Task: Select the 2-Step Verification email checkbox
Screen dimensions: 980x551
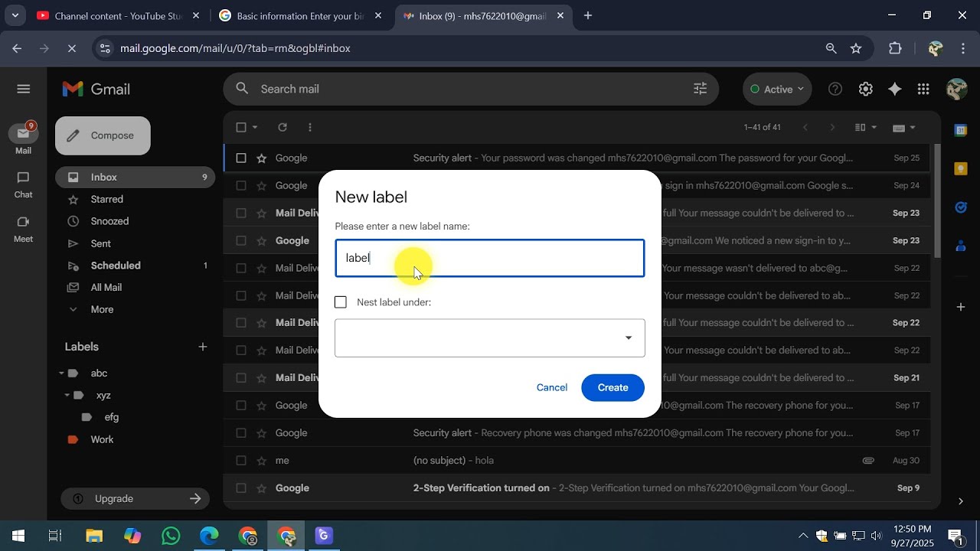Action: [x=241, y=488]
